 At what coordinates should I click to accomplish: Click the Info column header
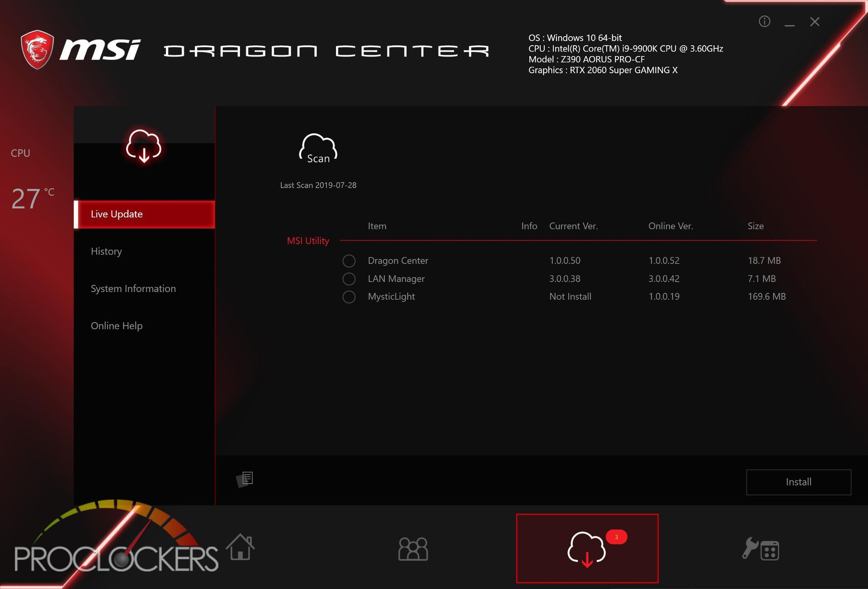point(529,226)
